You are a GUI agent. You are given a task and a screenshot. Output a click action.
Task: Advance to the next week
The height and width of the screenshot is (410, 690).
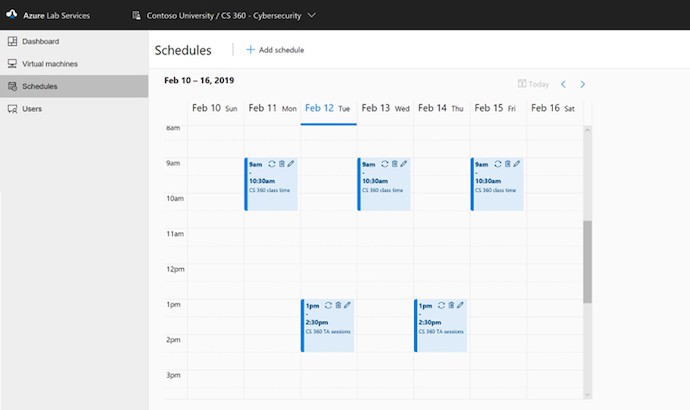click(583, 85)
